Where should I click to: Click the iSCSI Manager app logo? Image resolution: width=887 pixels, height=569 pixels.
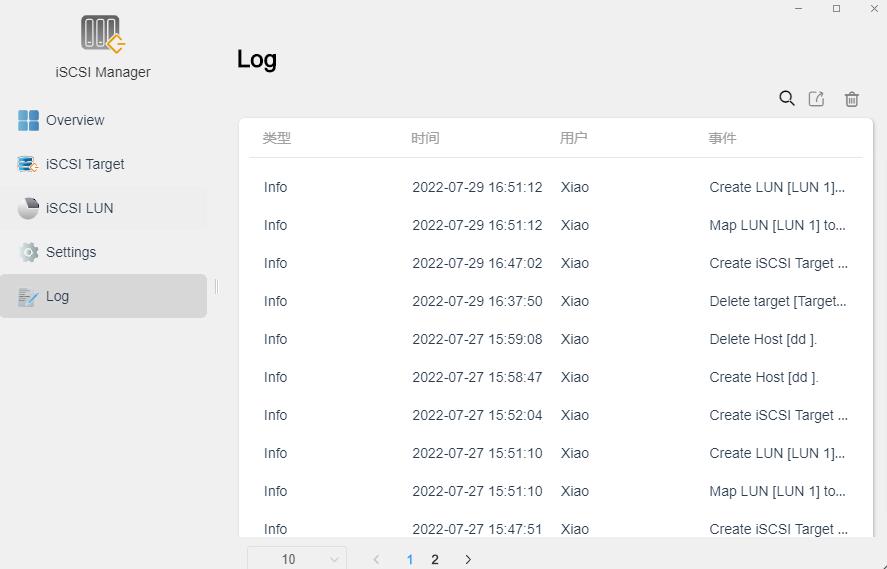click(x=103, y=35)
